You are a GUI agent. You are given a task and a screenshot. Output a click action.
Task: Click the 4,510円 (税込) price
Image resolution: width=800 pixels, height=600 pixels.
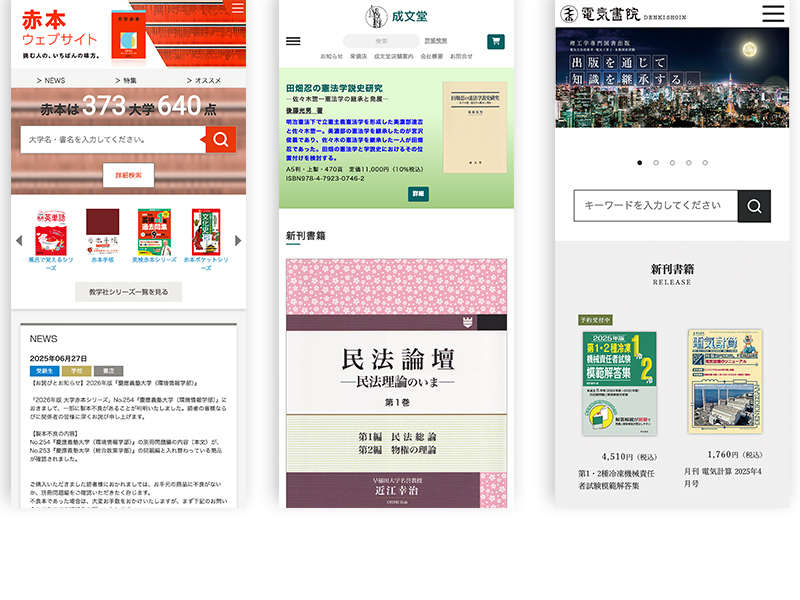pyautogui.click(x=629, y=457)
